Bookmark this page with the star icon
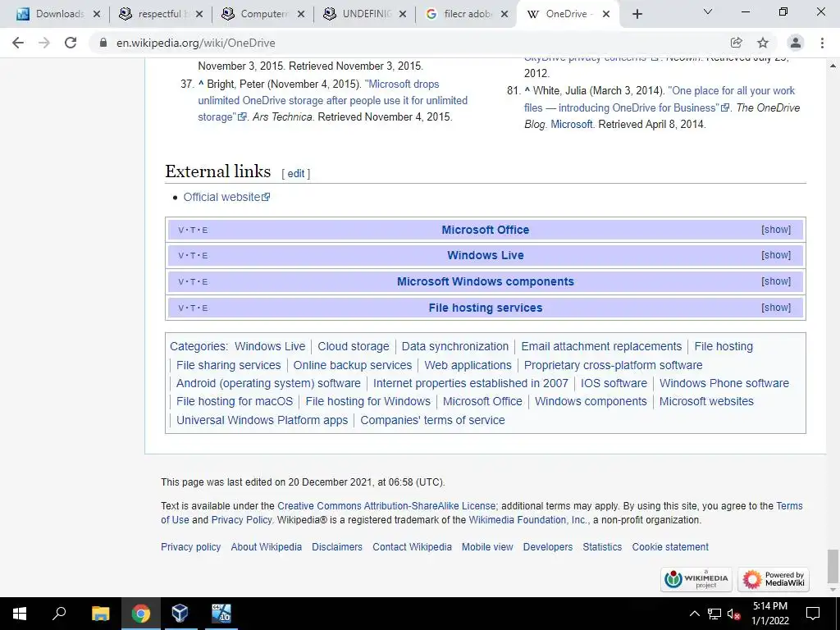This screenshot has width=840, height=630. (x=763, y=43)
